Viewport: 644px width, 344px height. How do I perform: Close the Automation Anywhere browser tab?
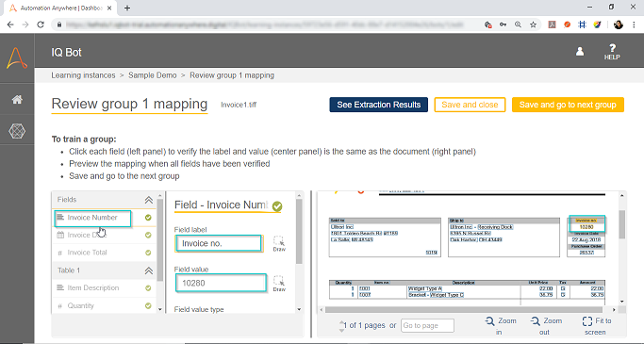(x=108, y=8)
